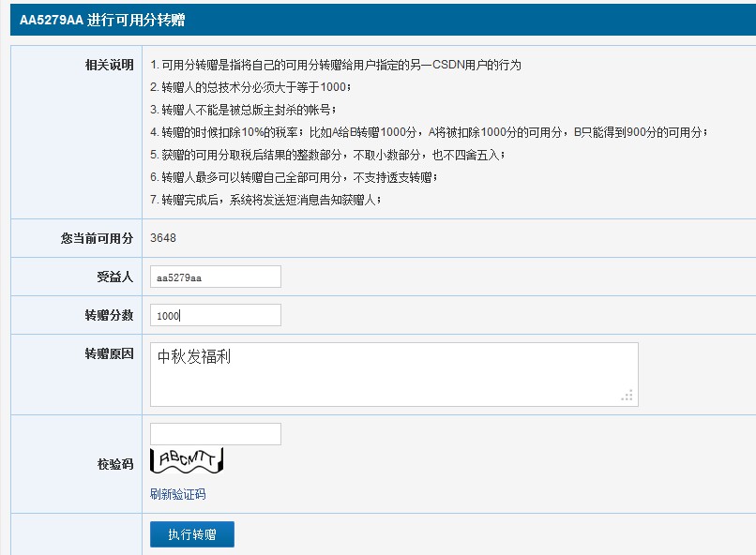756x555 pixels.
Task: Click the 转赠分数 label text
Action: [110, 315]
